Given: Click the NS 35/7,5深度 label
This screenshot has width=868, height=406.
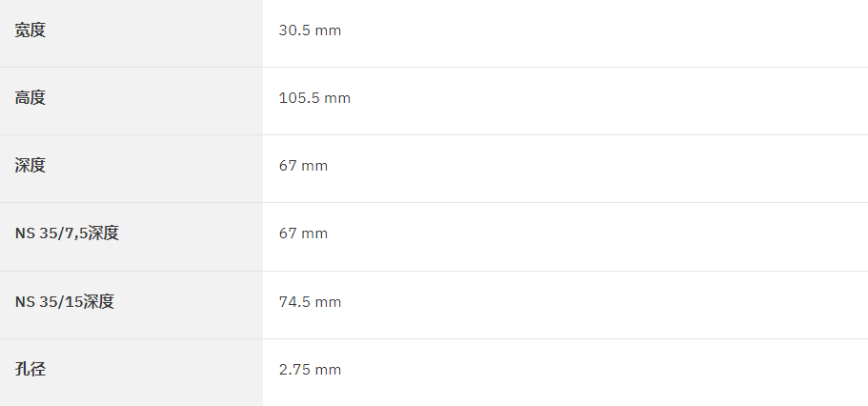Looking at the screenshot, I should coord(67,233).
